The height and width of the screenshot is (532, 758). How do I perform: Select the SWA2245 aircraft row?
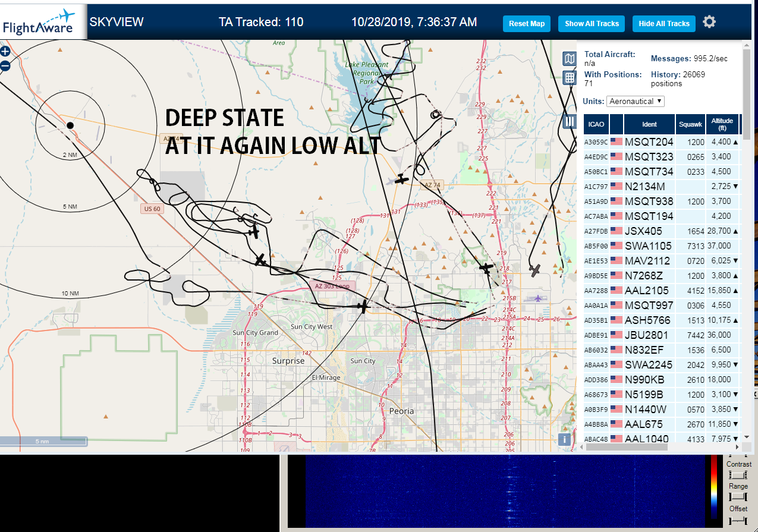pyautogui.click(x=661, y=365)
